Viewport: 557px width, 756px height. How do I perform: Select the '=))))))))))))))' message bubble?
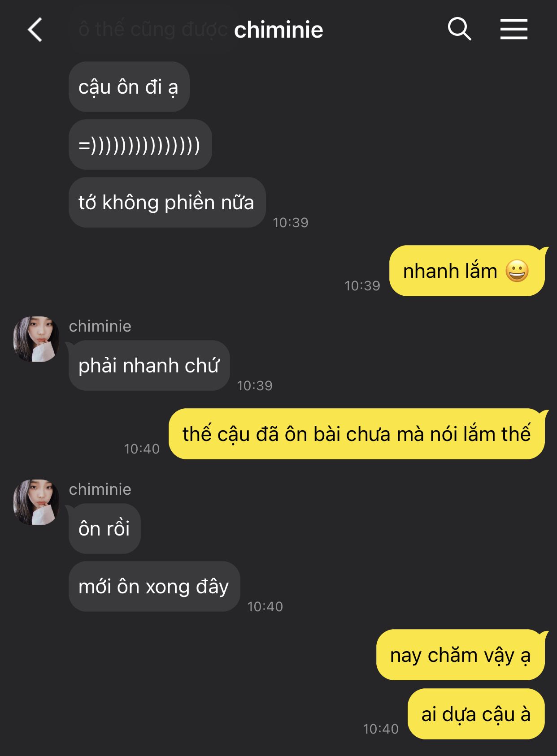point(140,145)
